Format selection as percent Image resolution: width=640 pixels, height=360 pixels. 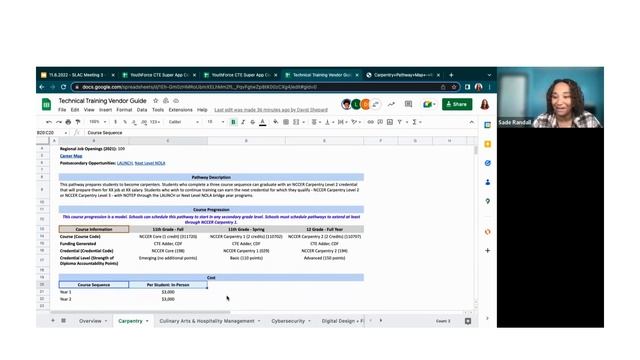(125, 122)
